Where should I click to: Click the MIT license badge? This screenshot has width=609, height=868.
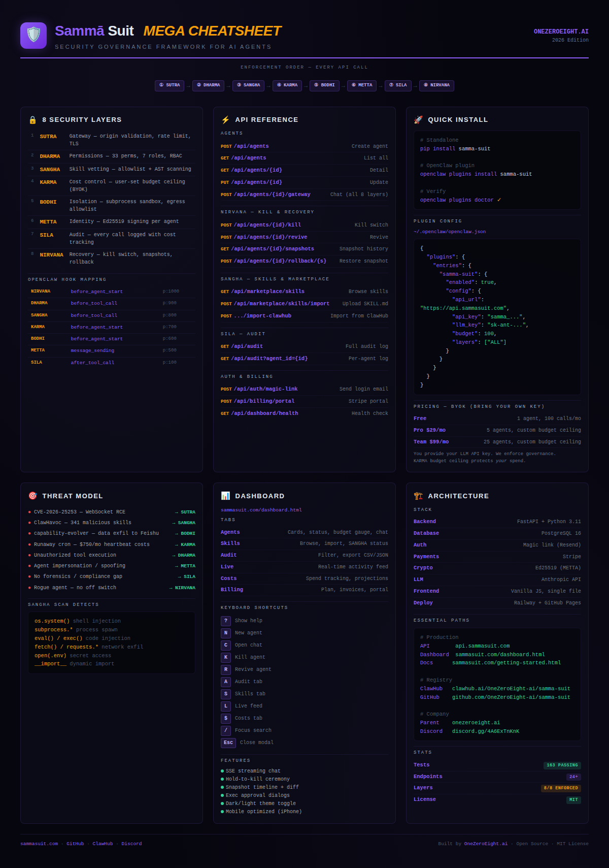click(573, 800)
